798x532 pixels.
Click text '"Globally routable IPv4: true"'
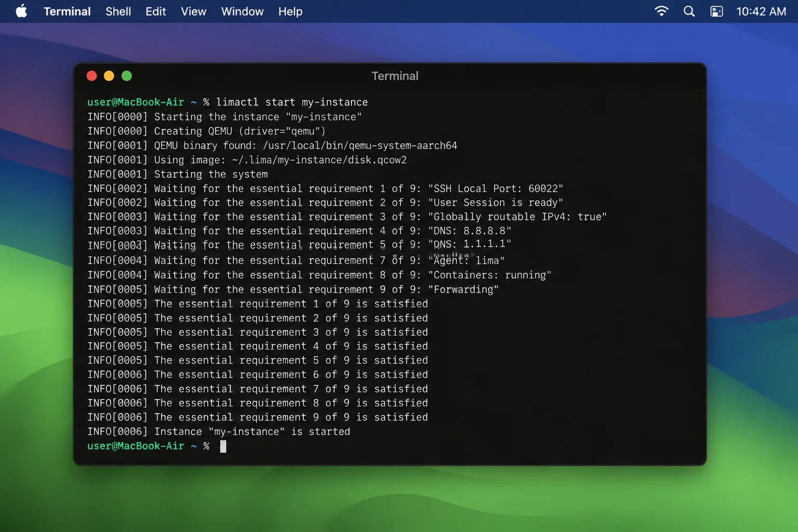click(517, 217)
